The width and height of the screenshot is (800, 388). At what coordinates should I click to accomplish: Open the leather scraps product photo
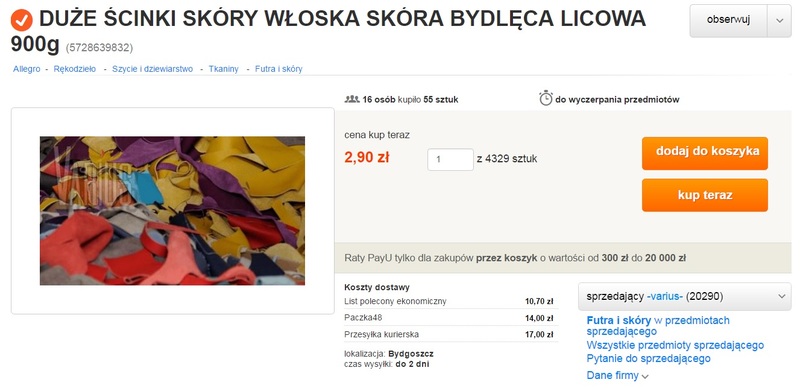click(172, 210)
